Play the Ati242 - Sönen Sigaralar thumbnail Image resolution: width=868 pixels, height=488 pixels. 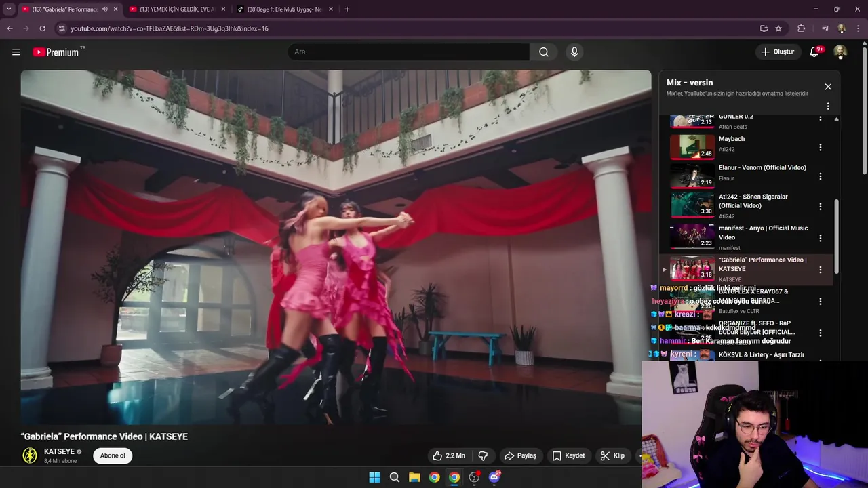coord(692,205)
